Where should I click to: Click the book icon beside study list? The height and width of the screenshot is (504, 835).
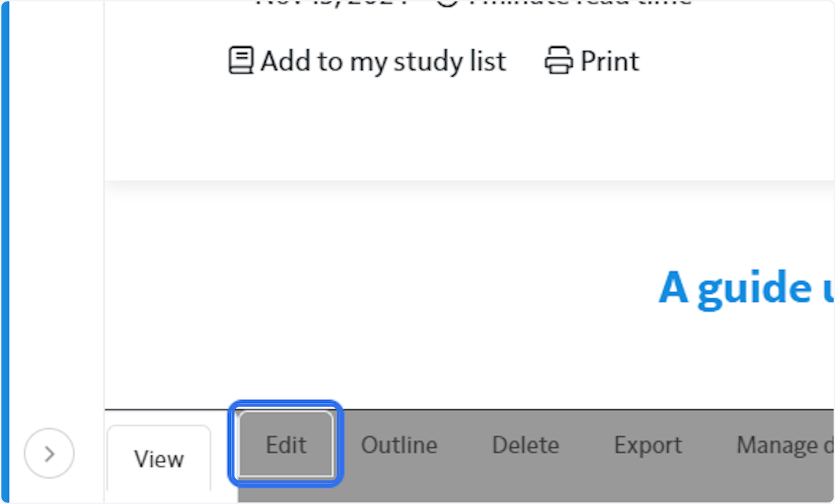[x=240, y=60]
